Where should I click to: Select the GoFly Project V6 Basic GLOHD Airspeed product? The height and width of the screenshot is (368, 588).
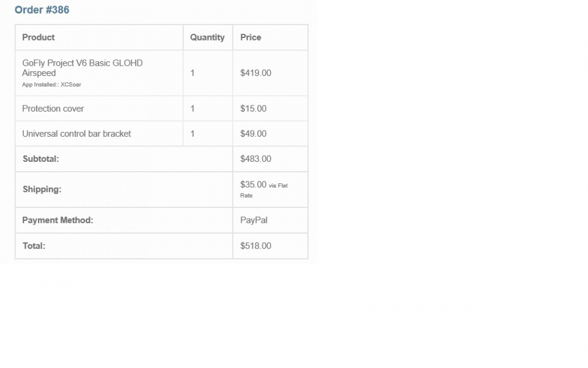pyautogui.click(x=82, y=68)
